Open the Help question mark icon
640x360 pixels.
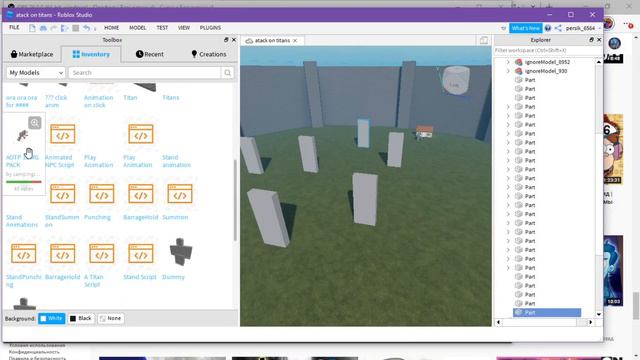click(548, 28)
